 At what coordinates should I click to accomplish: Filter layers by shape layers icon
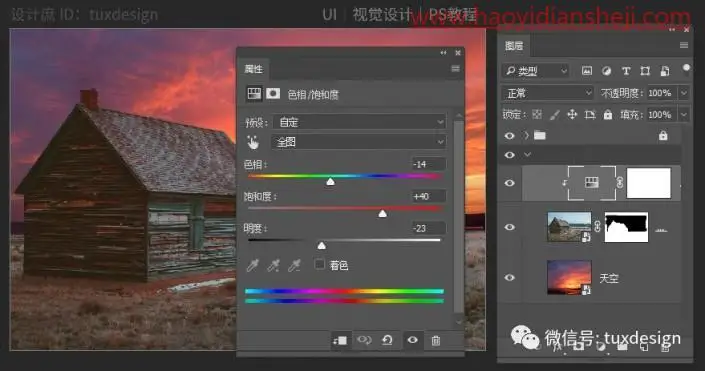pyautogui.click(x=645, y=71)
